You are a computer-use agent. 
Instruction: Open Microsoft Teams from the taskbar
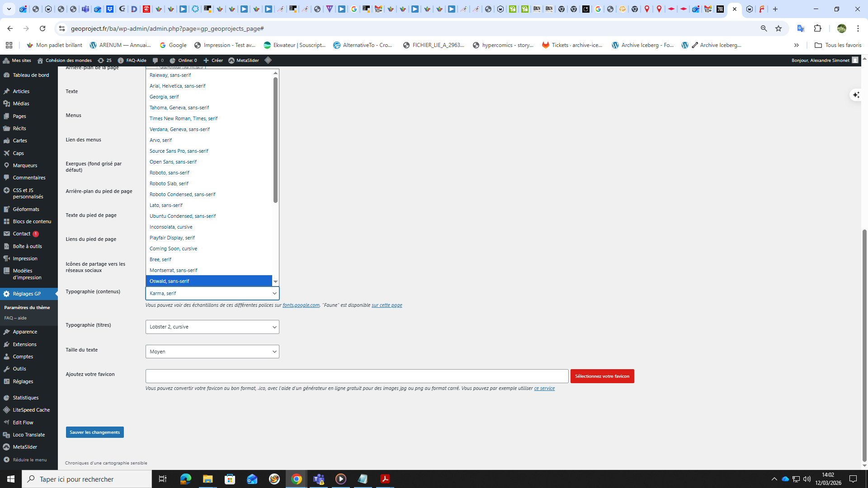pyautogui.click(x=319, y=479)
